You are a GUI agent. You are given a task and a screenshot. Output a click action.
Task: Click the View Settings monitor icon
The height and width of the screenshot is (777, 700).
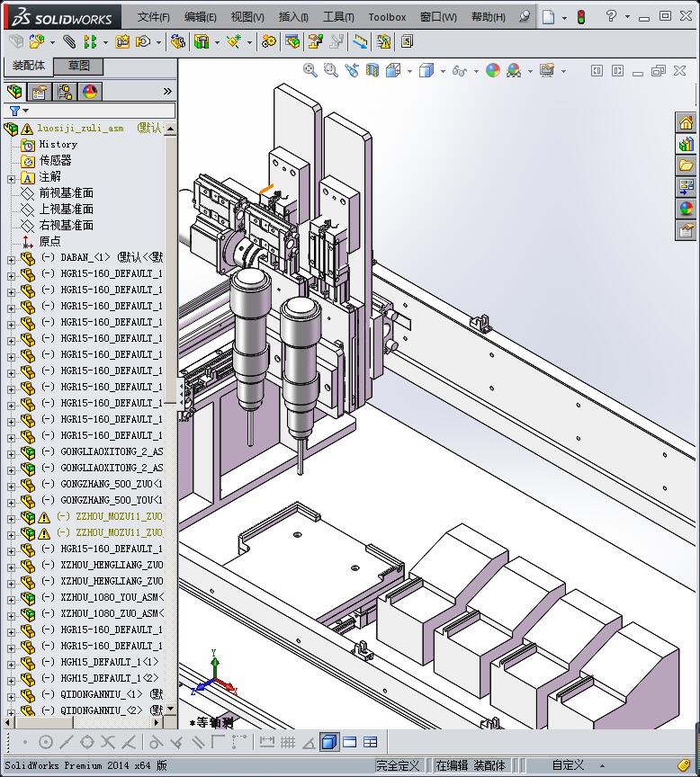pyautogui.click(x=547, y=70)
